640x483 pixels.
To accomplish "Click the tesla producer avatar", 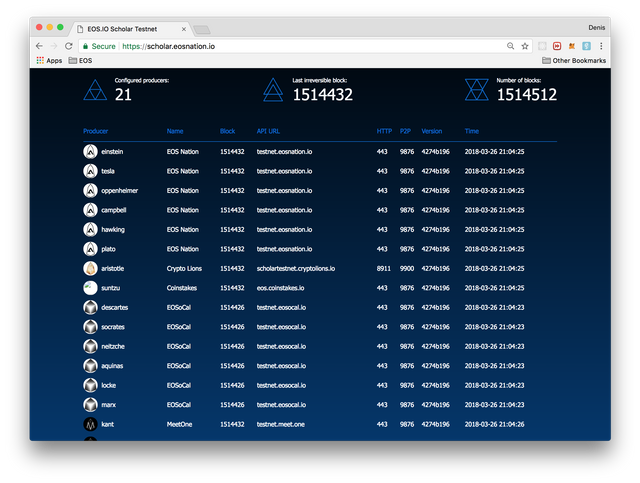I will (90, 171).
